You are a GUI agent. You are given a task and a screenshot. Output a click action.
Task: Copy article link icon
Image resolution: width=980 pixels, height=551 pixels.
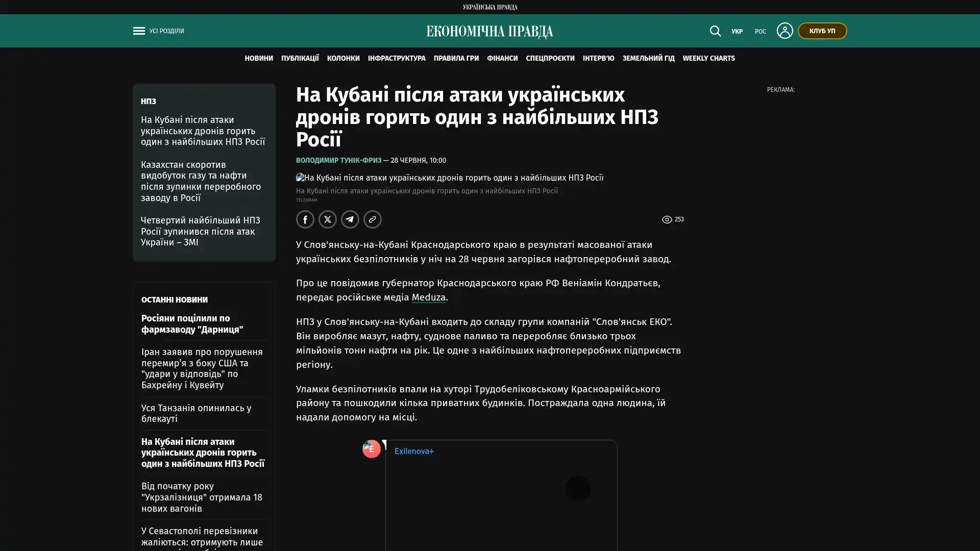[x=373, y=219]
